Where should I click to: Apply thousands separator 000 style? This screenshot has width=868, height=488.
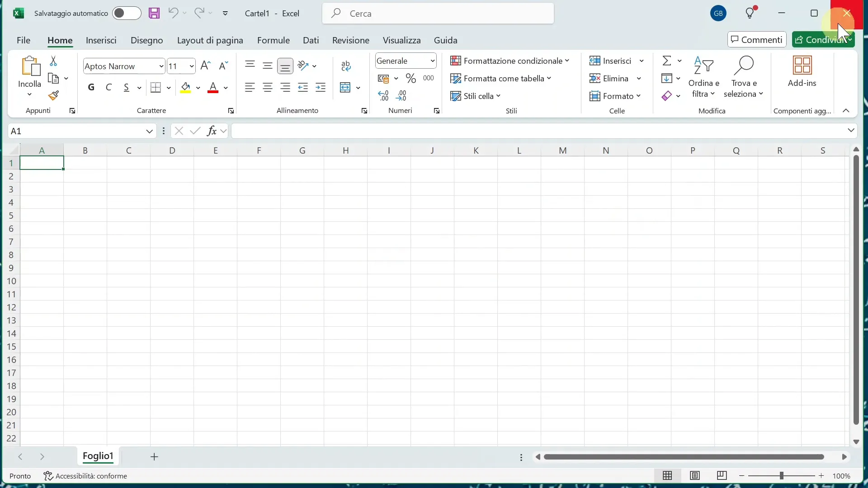tap(429, 79)
